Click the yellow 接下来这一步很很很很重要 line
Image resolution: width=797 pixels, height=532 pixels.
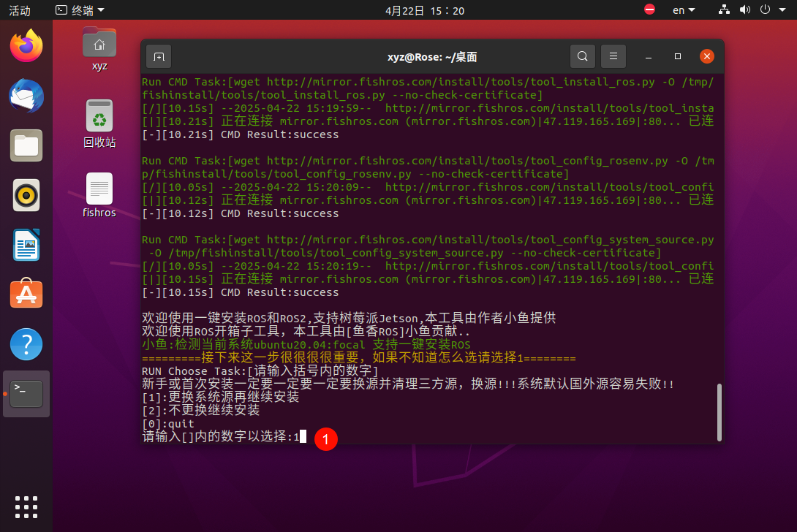pyautogui.click(x=359, y=358)
